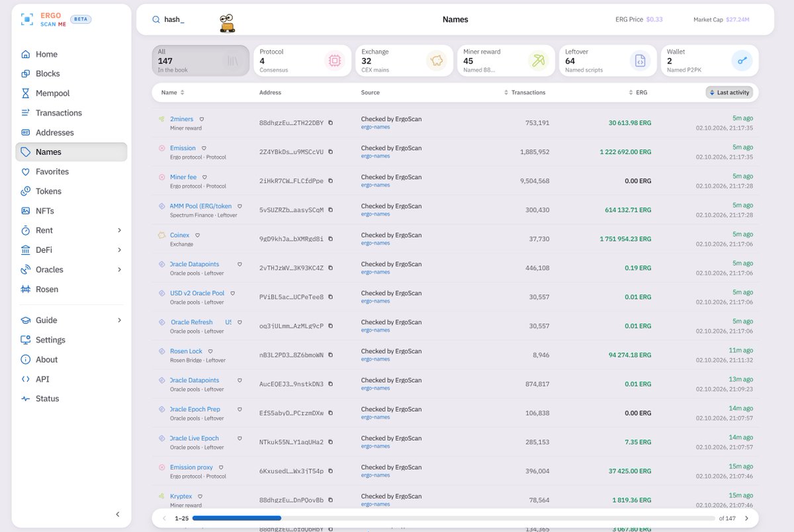Copy the 2miners address
The width and height of the screenshot is (794, 532).
tap(331, 123)
